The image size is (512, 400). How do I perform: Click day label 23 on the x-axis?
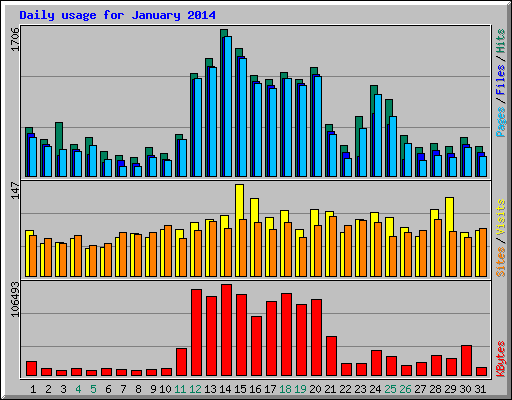[360, 389]
